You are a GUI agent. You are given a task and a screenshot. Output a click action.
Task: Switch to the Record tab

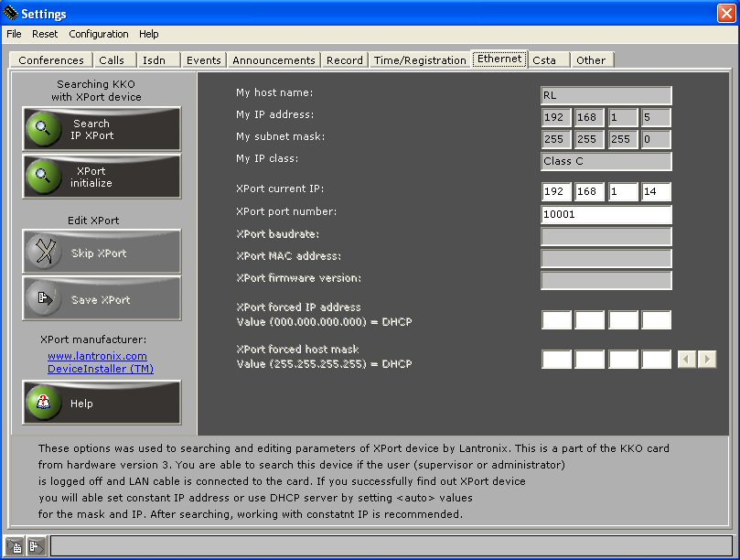click(x=345, y=60)
